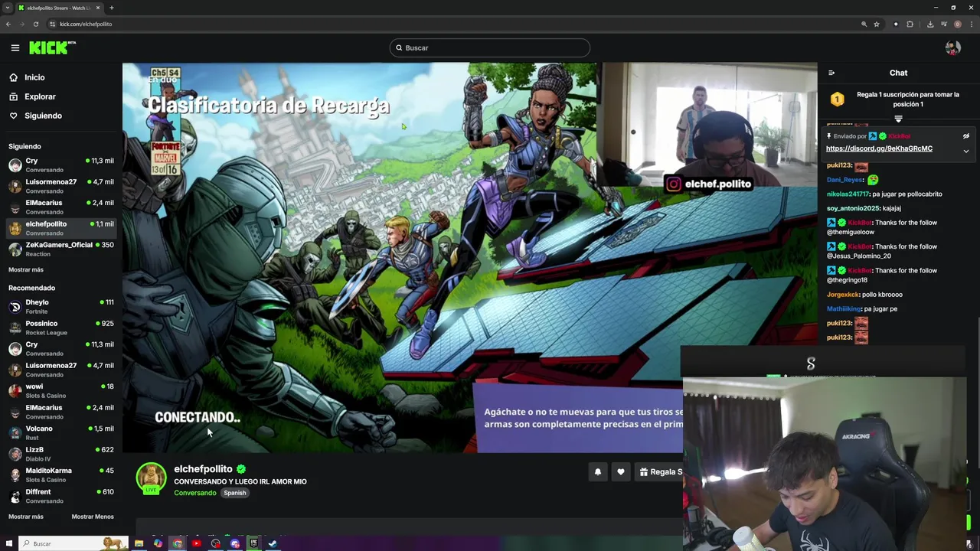This screenshot has height=551, width=980.
Task: Click Mathiiiking username in chat
Action: pos(844,309)
